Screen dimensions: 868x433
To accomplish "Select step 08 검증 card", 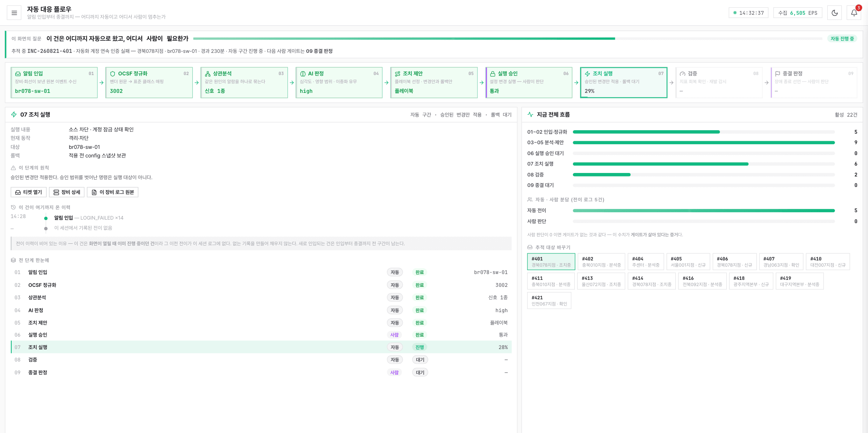I will tap(719, 82).
